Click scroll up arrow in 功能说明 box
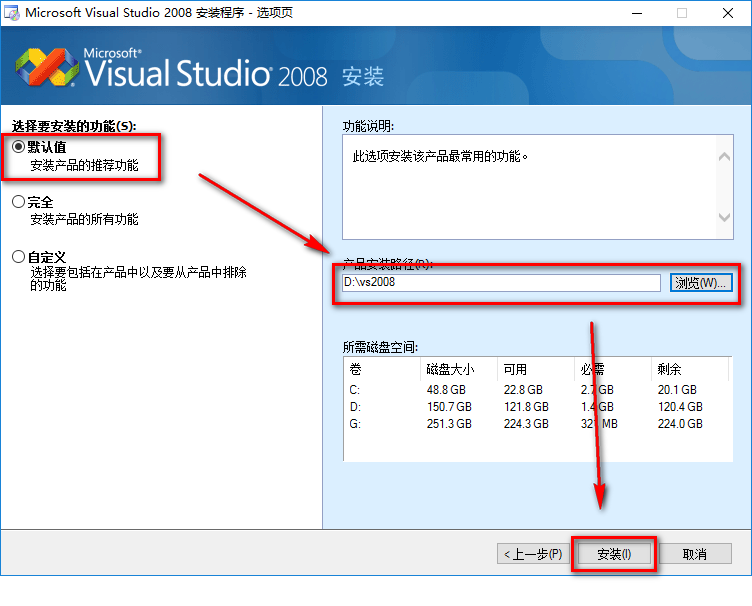752x606 pixels. 724,156
